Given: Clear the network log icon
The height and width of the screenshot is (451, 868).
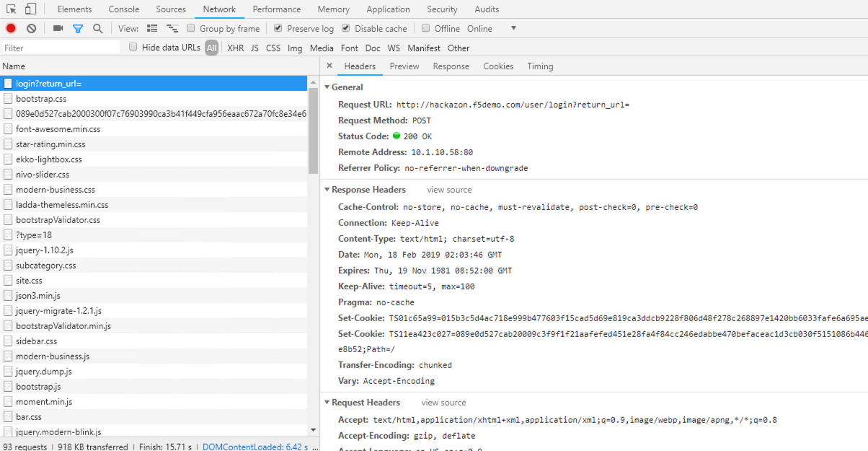Looking at the screenshot, I should tap(31, 28).
